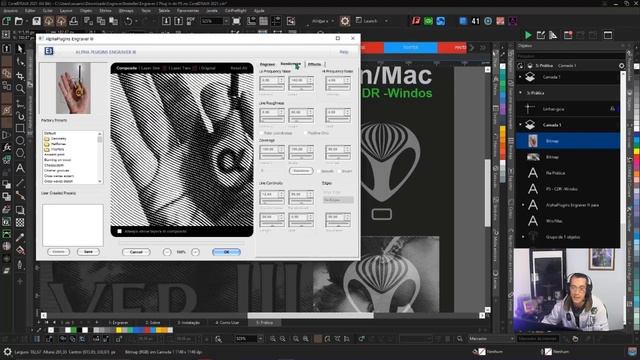Select the Text tool in the toolbox

click(x=20, y=168)
